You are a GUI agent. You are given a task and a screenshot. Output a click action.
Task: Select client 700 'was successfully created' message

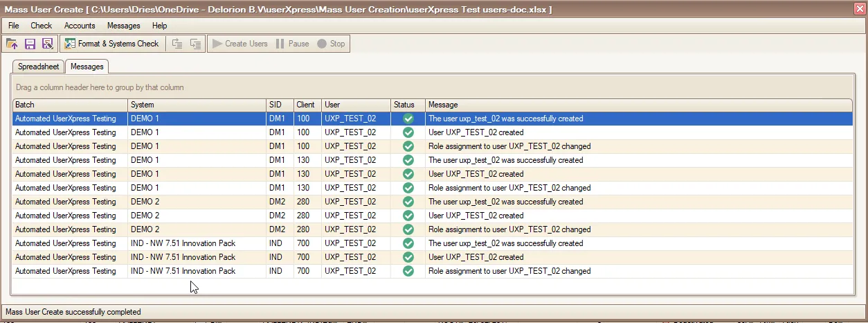506,243
